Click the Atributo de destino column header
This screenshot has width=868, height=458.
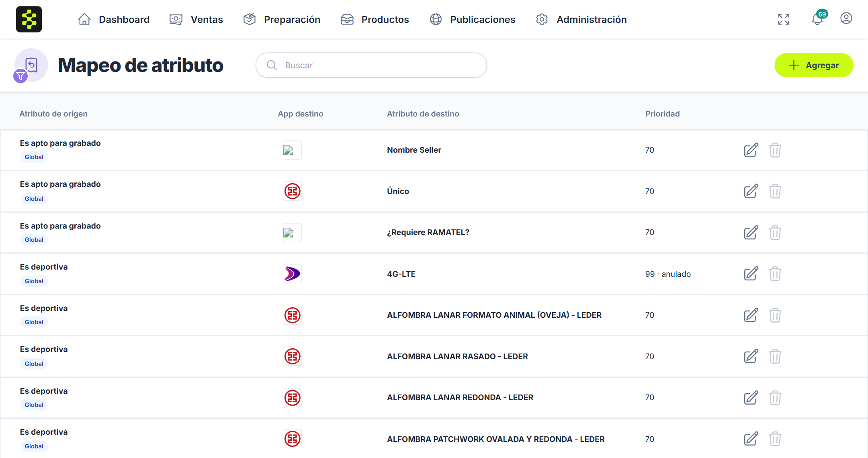point(423,114)
